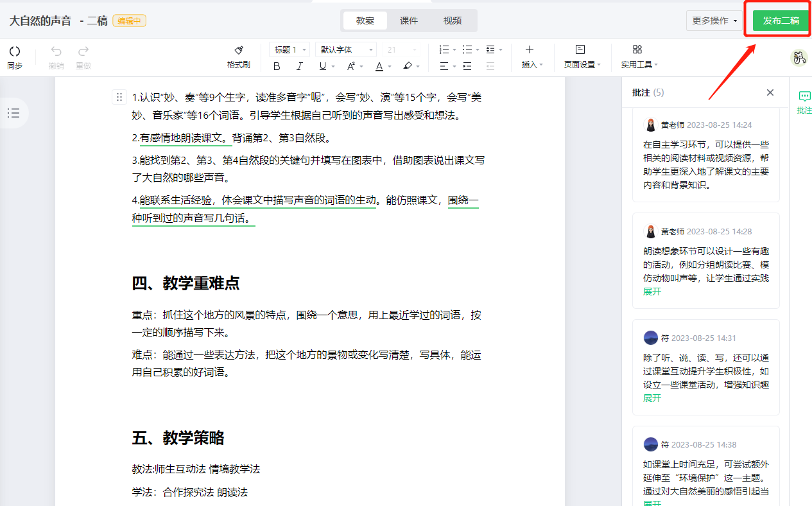Click the 编辑中 status badge
The height and width of the screenshot is (506, 812).
point(130,21)
